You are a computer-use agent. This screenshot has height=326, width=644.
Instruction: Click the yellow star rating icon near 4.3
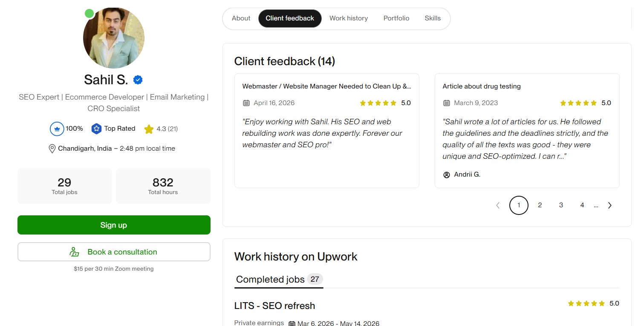(149, 129)
